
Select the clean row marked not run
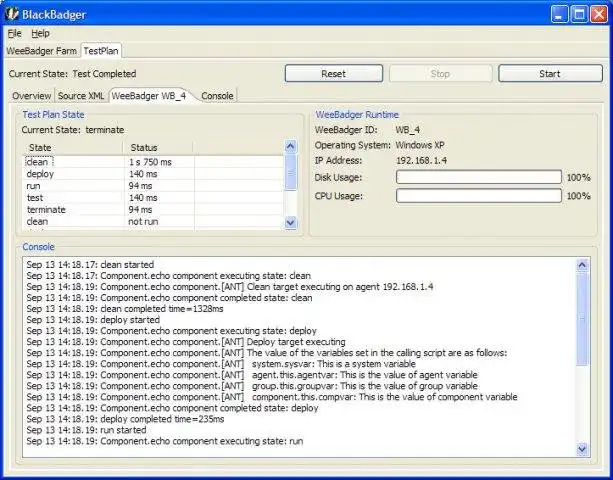pyautogui.click(x=154, y=221)
